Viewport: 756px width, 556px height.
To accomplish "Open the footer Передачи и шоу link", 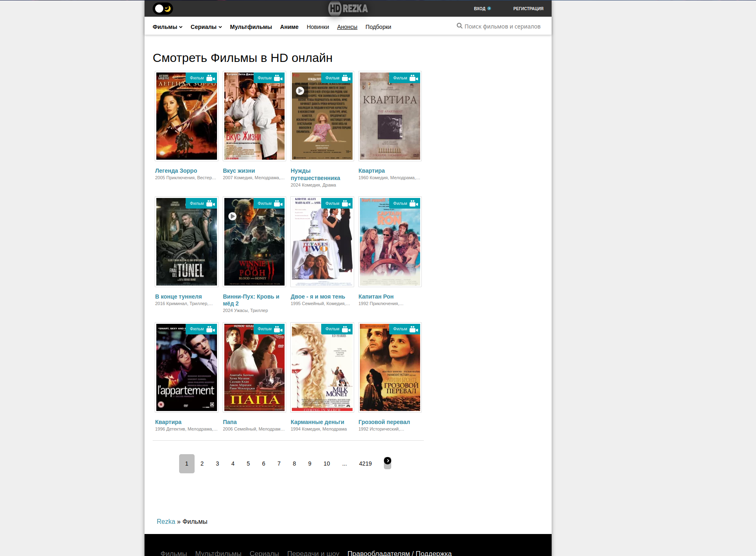I will click(313, 553).
